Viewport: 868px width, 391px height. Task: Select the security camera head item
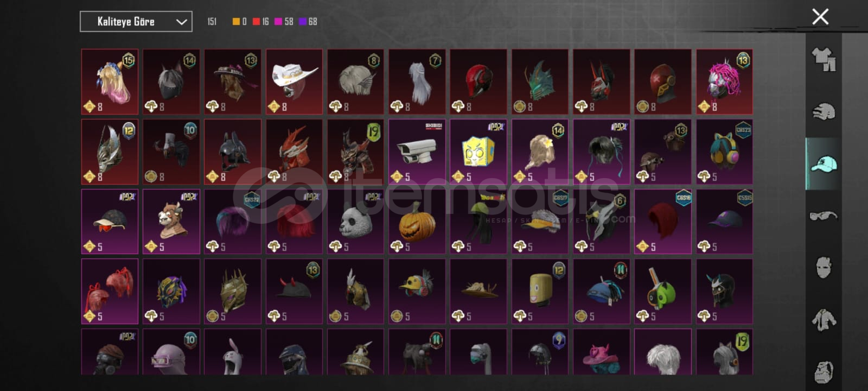click(417, 152)
